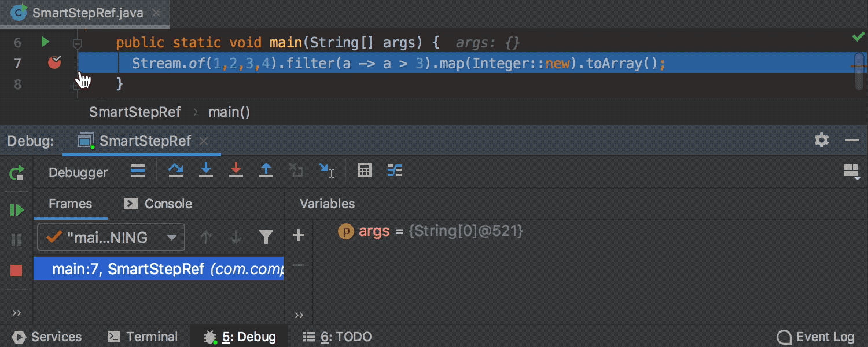Toggle the breakpoint on line 7
The image size is (868, 347).
(54, 63)
